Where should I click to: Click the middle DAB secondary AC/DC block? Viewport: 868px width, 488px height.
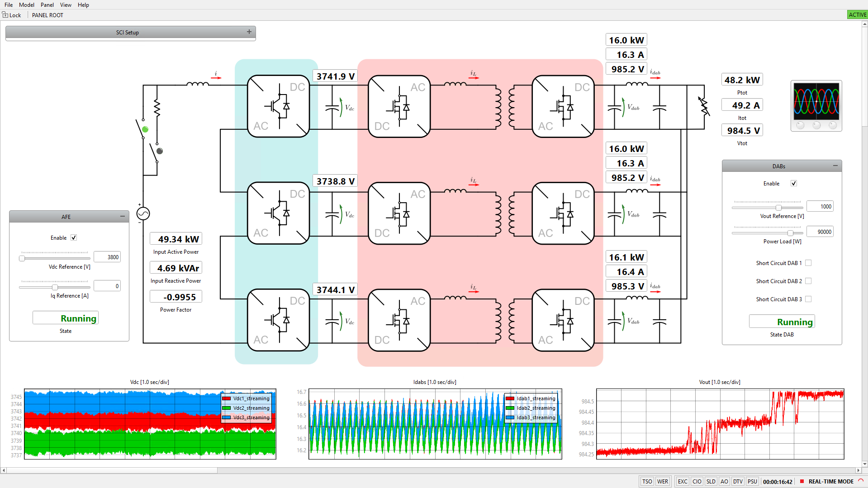[563, 213]
